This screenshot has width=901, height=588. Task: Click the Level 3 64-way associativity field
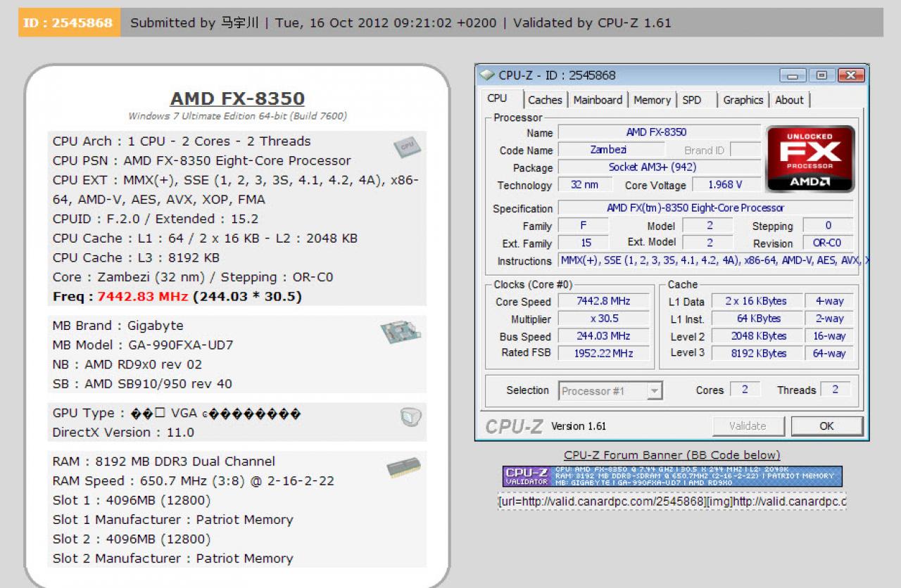coord(829,353)
